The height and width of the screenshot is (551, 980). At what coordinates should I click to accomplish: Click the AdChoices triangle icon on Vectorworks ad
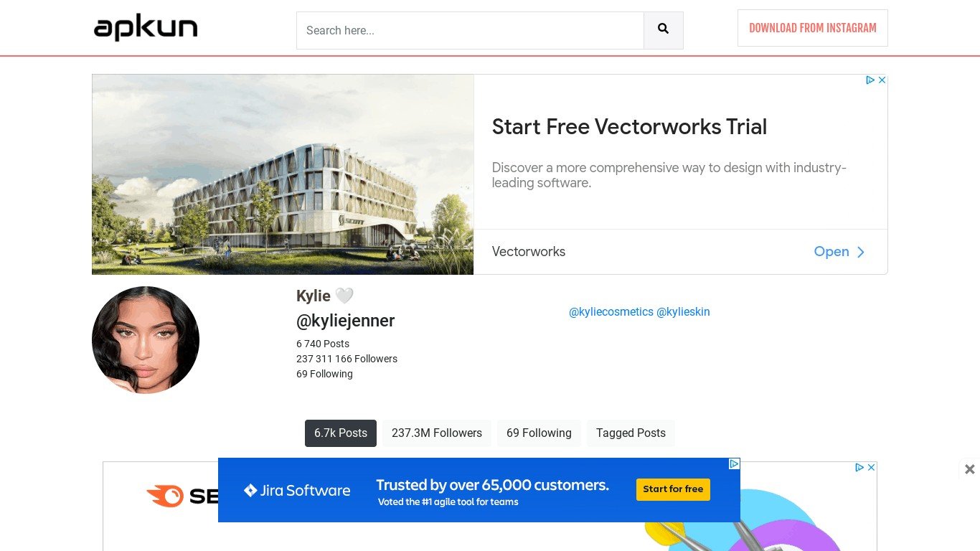click(870, 80)
